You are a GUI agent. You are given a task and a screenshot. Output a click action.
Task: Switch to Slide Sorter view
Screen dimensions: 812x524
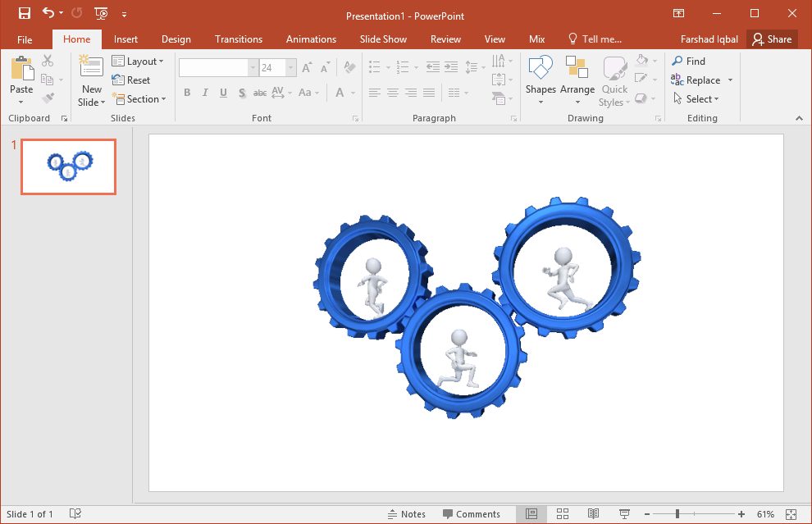pos(563,514)
